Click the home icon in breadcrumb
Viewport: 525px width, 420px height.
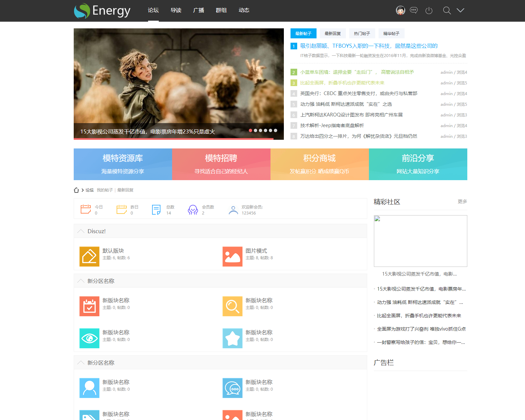(x=76, y=190)
